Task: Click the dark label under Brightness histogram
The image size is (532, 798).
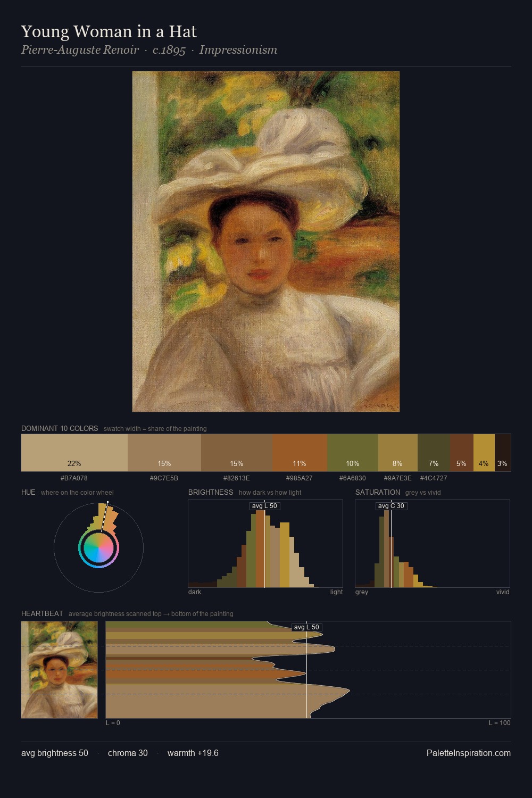Action: pos(195,592)
